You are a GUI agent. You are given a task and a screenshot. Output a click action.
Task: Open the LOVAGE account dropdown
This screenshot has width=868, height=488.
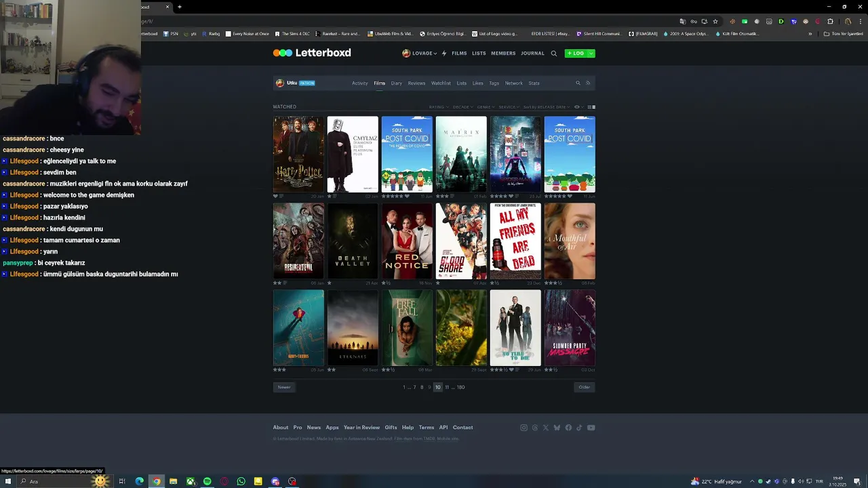pyautogui.click(x=420, y=53)
